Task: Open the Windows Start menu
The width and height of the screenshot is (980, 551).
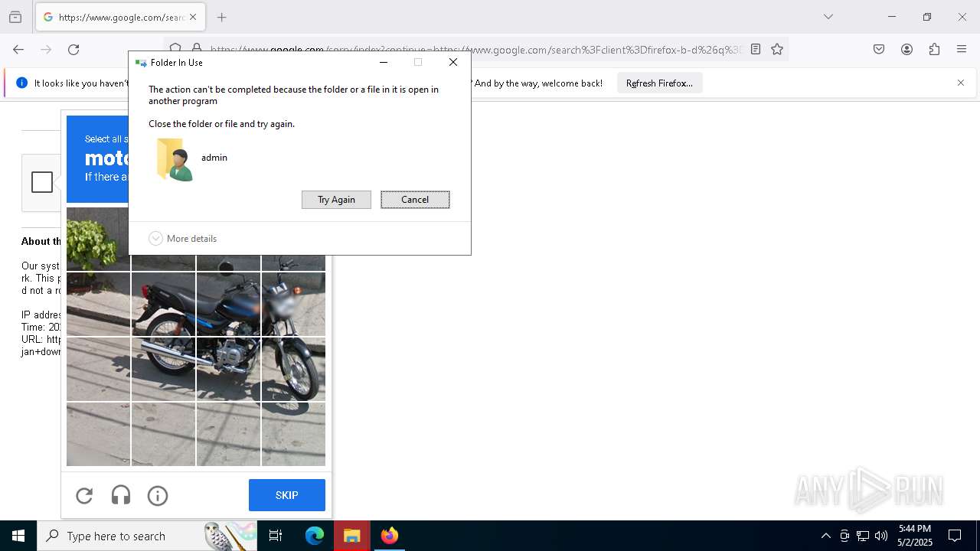Action: [18, 536]
